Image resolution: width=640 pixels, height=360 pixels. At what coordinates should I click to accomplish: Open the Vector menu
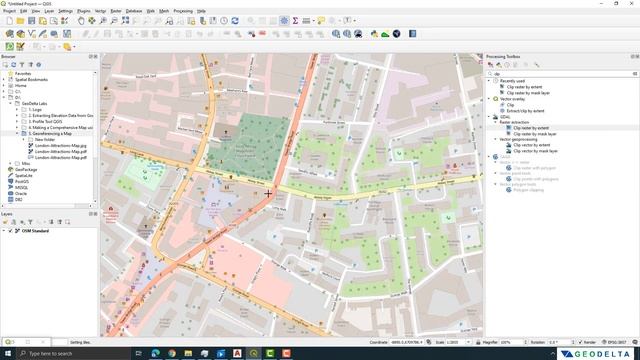pos(100,11)
